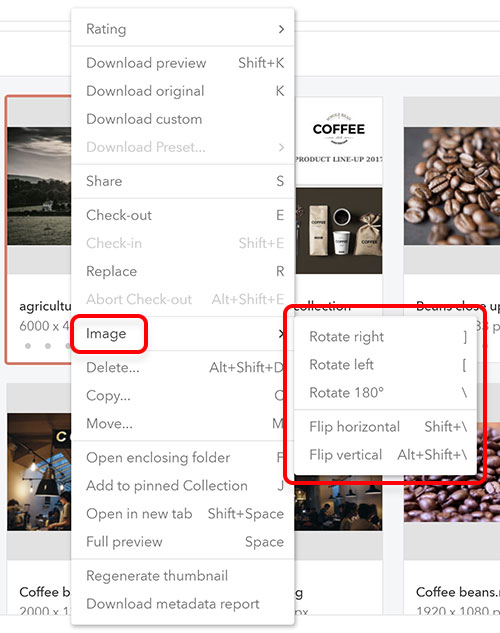Expand the Download Preset arrow
The image size is (500, 633).
click(x=281, y=147)
